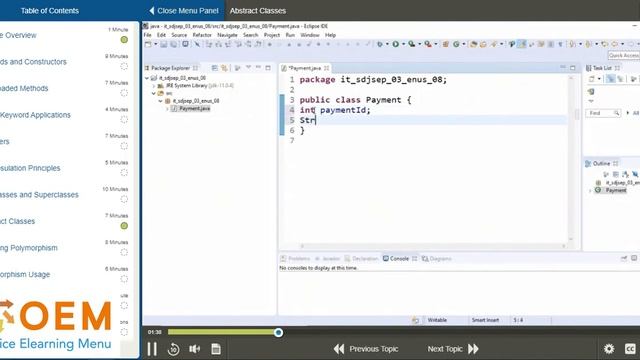Image resolution: width=640 pixels, height=360 pixels.
Task: Collapse All in Package Explorer toolbar
Action: tap(215, 68)
